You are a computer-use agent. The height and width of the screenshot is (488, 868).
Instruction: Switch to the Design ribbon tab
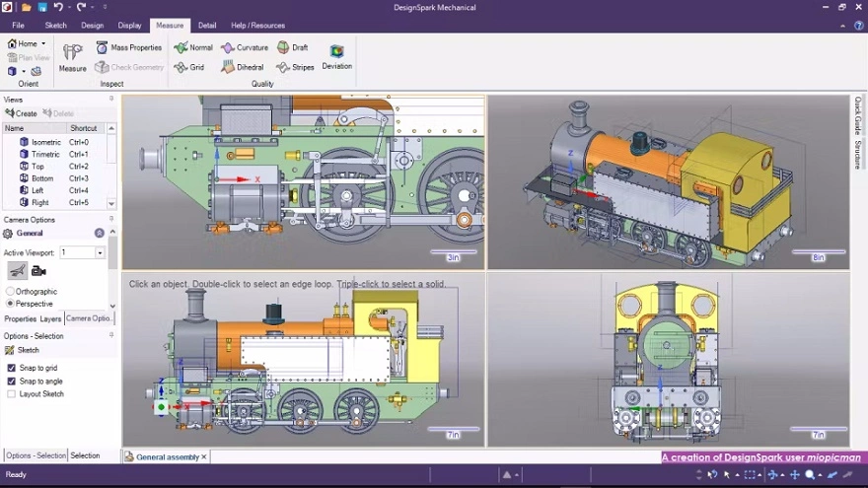92,26
